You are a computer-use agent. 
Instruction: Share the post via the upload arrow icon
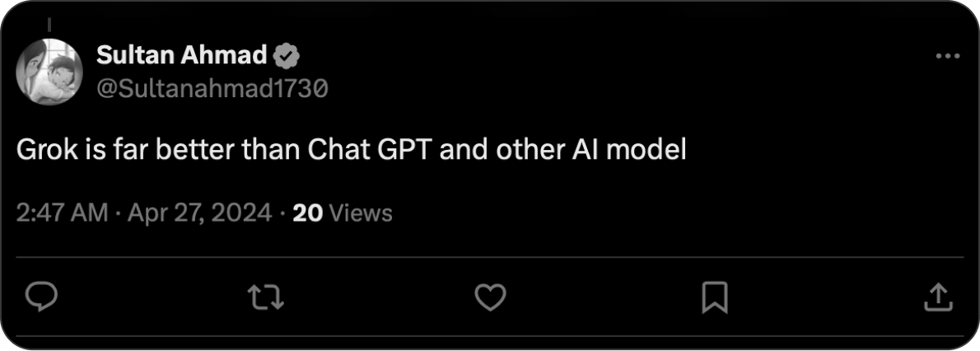click(x=937, y=297)
